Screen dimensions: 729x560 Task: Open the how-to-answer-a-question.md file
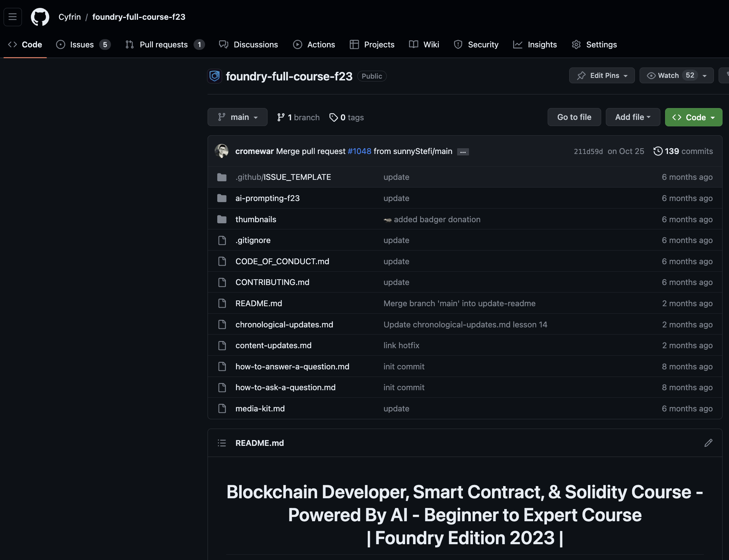(x=292, y=367)
